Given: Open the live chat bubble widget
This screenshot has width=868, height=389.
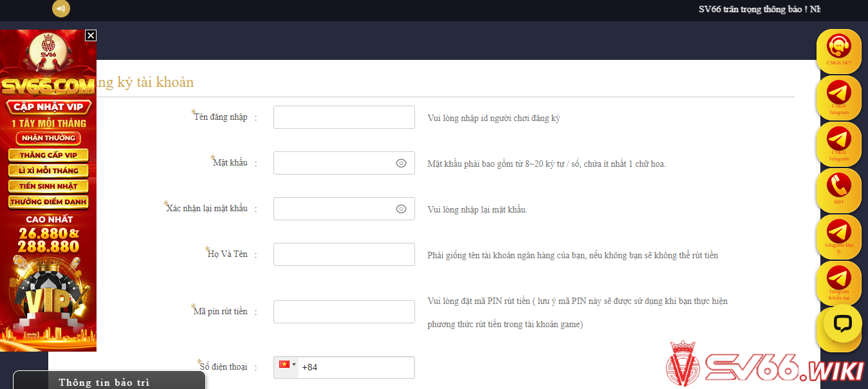Looking at the screenshot, I should click(x=842, y=323).
